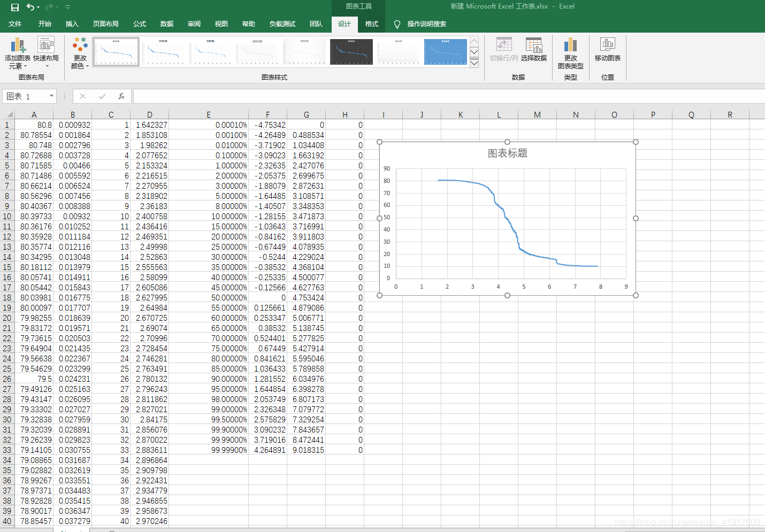Click the vertical axis label 90

387,168
